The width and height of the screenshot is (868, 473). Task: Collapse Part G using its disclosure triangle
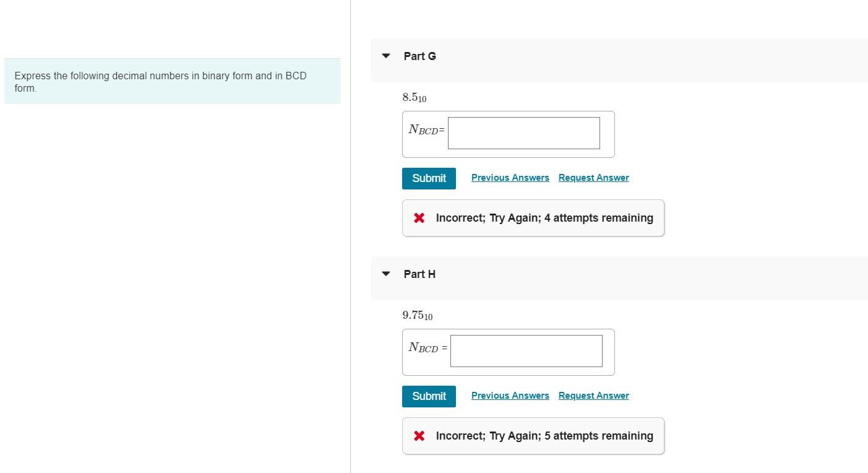tap(385, 56)
